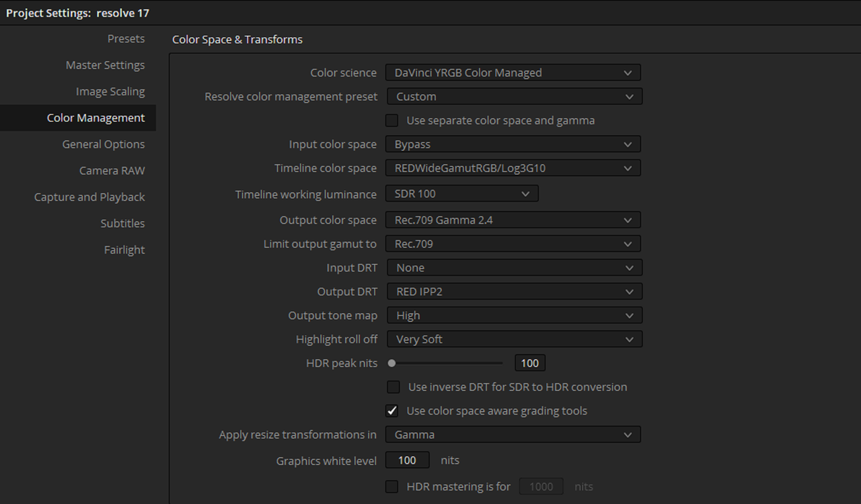Open Apply resize transformations in dropdown

tap(513, 435)
